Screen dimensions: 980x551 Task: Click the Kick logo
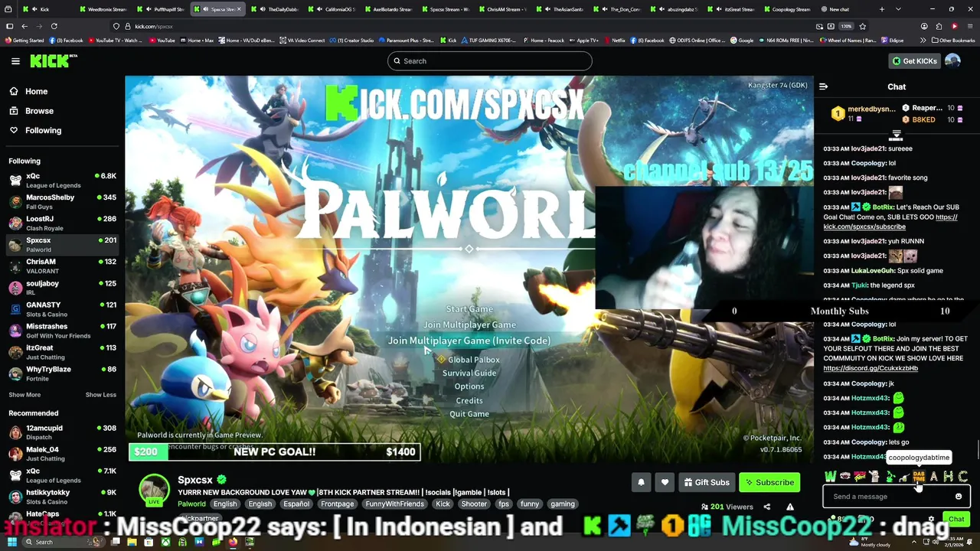(53, 61)
